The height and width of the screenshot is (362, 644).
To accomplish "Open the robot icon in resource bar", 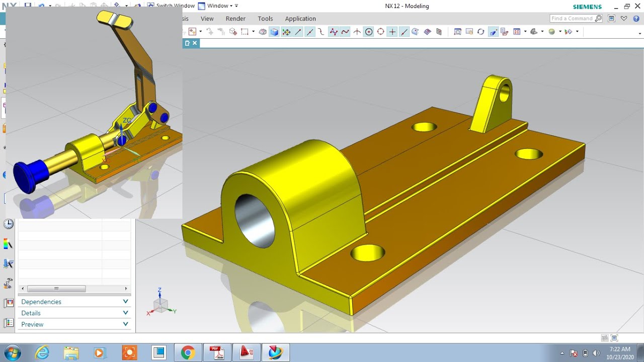I will 9,284.
